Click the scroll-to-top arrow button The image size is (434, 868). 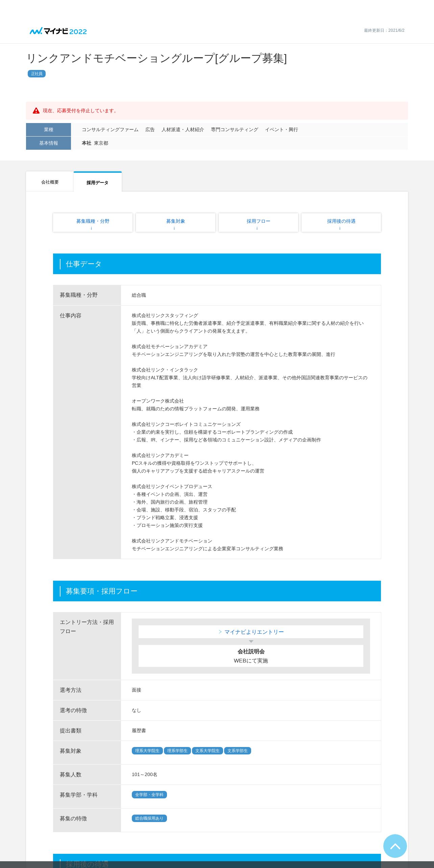(x=395, y=846)
